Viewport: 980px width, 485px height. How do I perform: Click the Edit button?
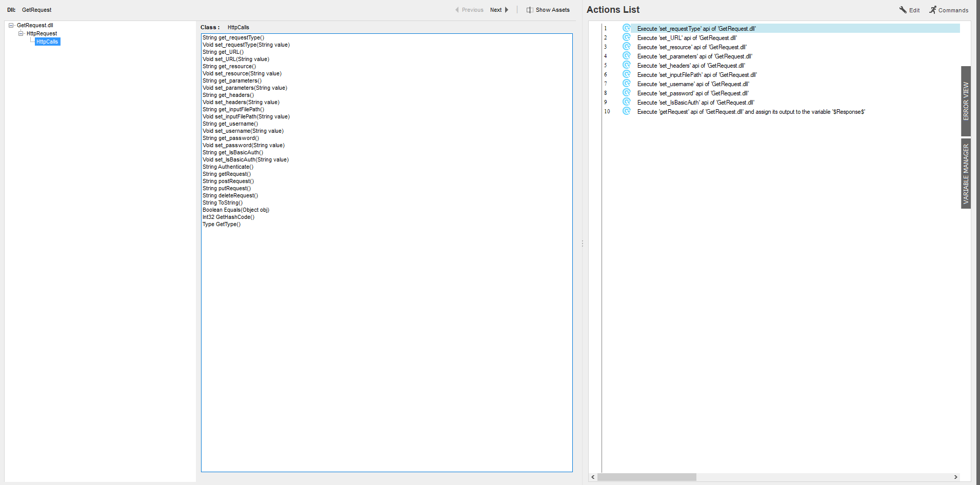click(909, 10)
